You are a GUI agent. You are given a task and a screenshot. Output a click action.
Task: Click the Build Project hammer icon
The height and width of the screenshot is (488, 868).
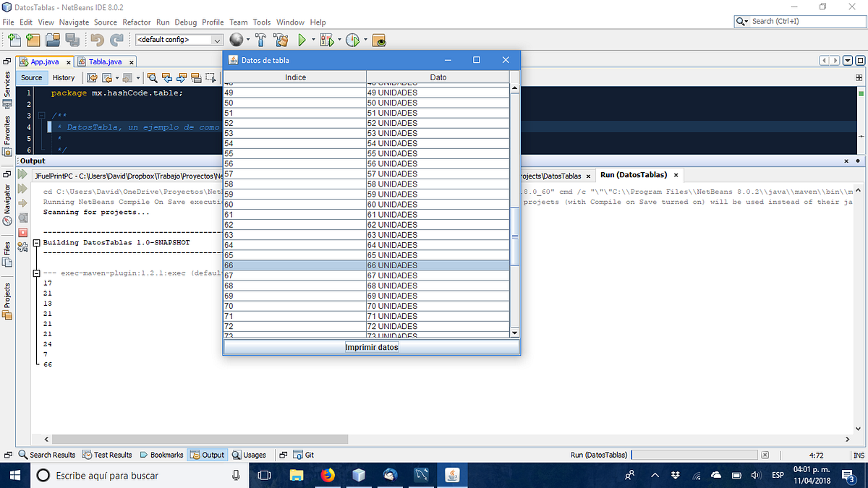coord(260,40)
